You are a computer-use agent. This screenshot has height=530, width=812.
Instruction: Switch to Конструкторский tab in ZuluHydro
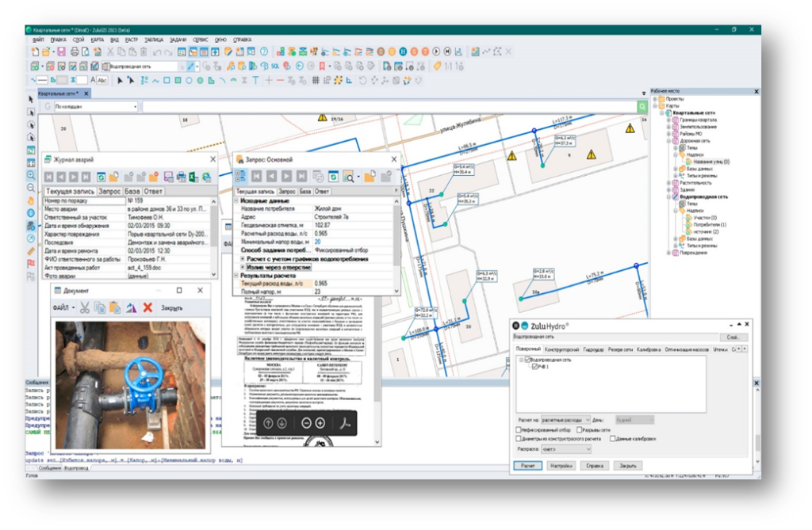coord(561,349)
